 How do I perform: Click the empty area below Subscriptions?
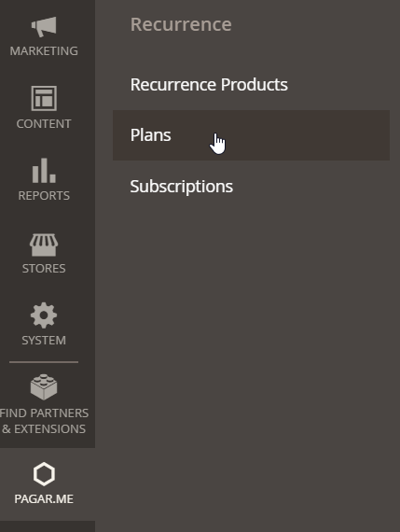coord(251,340)
